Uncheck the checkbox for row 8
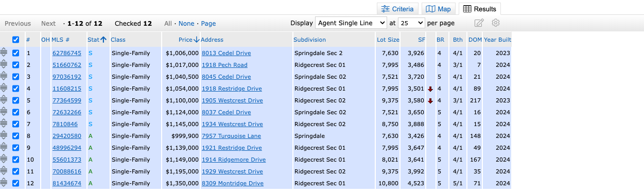Screen dimensions: 644x193 click(15, 136)
